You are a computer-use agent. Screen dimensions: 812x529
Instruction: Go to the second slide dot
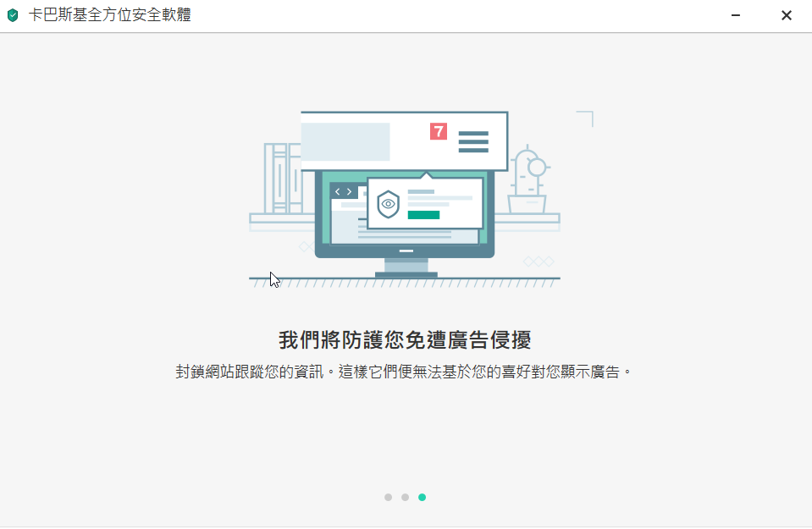(x=405, y=498)
